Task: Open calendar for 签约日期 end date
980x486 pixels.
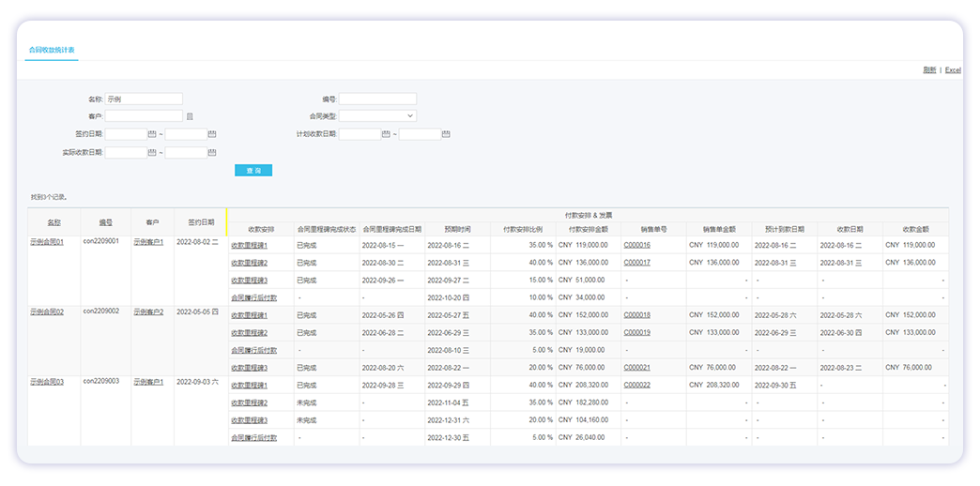Action: tap(212, 134)
